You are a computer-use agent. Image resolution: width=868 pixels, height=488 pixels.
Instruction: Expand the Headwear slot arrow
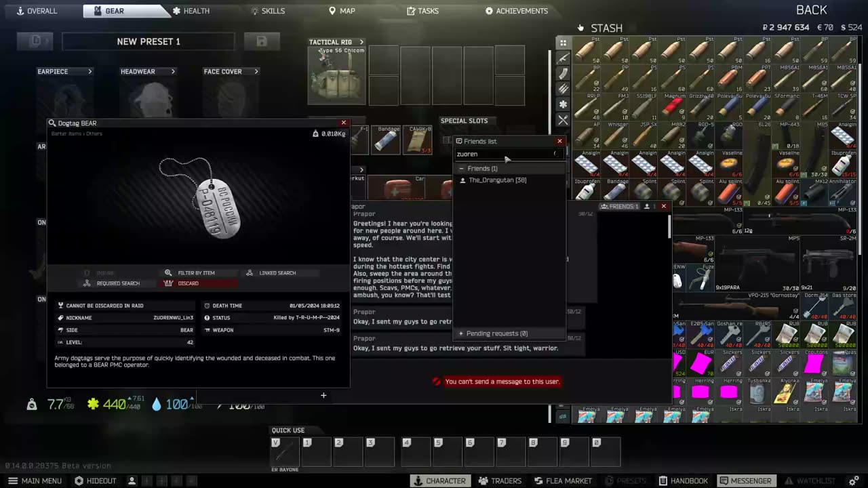(173, 71)
